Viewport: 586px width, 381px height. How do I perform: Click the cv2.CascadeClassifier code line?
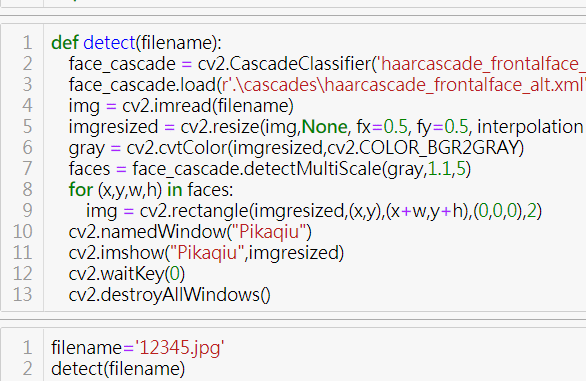327,64
